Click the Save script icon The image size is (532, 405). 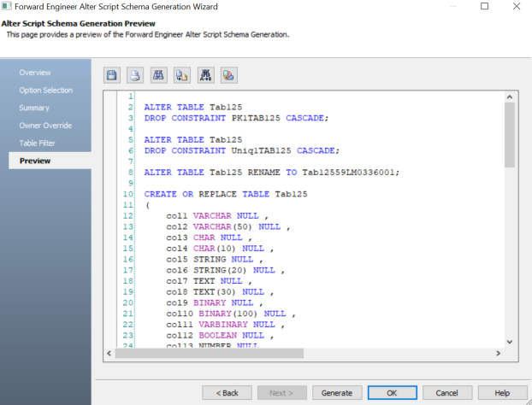pyautogui.click(x=112, y=74)
